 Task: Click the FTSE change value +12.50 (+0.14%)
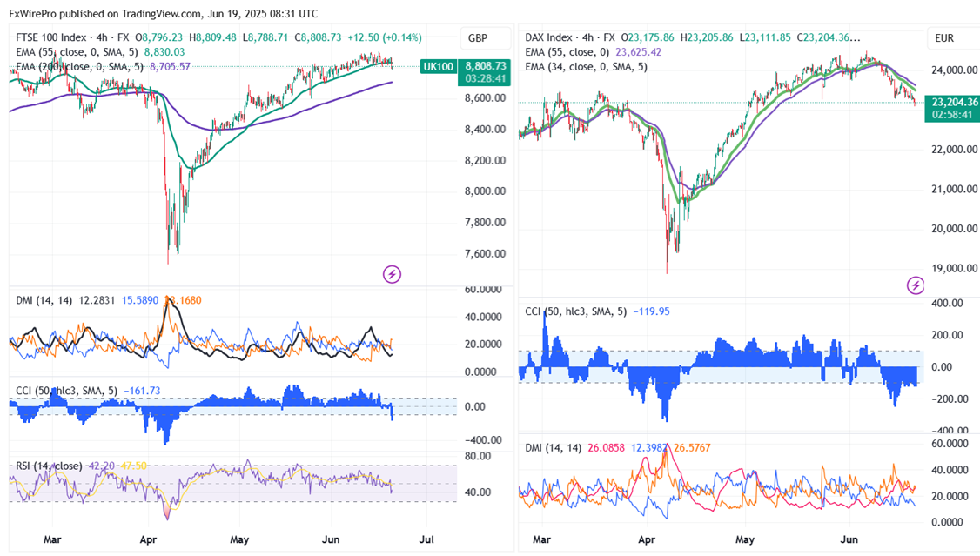(x=385, y=37)
